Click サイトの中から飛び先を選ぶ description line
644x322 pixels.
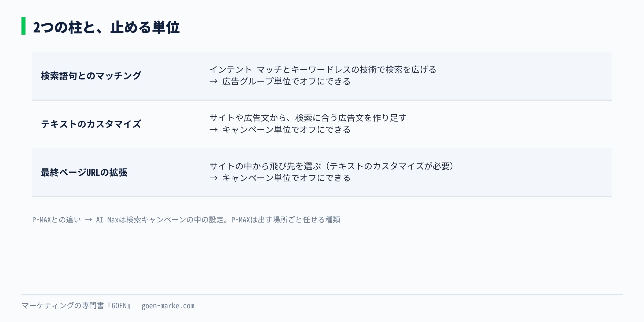click(332, 166)
